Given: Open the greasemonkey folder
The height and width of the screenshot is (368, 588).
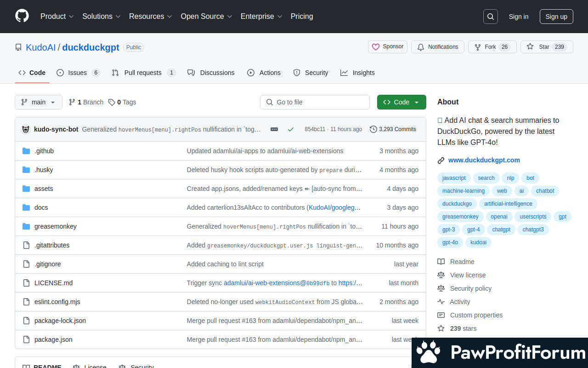Looking at the screenshot, I should coord(56,226).
